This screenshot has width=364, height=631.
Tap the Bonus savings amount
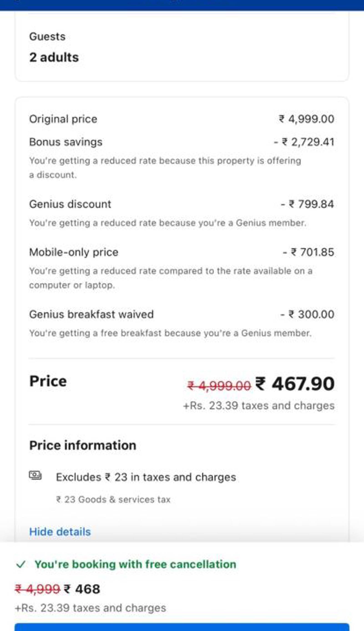[x=304, y=142]
